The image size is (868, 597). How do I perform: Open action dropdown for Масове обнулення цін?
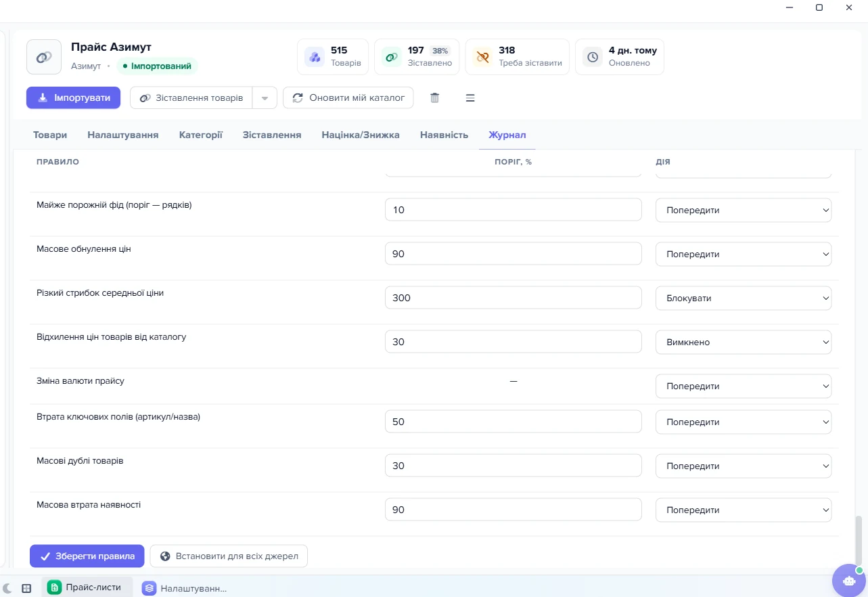[x=744, y=254]
